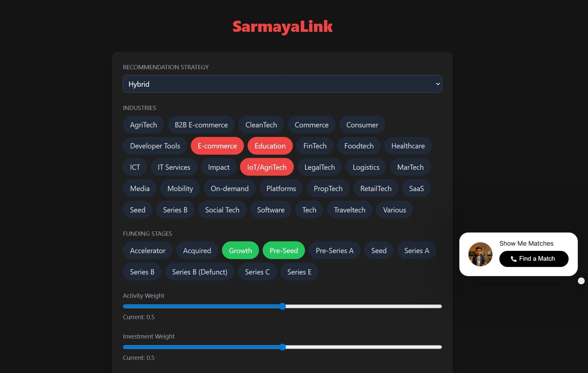Select the Seed chip under Funding Stages

pyautogui.click(x=379, y=251)
